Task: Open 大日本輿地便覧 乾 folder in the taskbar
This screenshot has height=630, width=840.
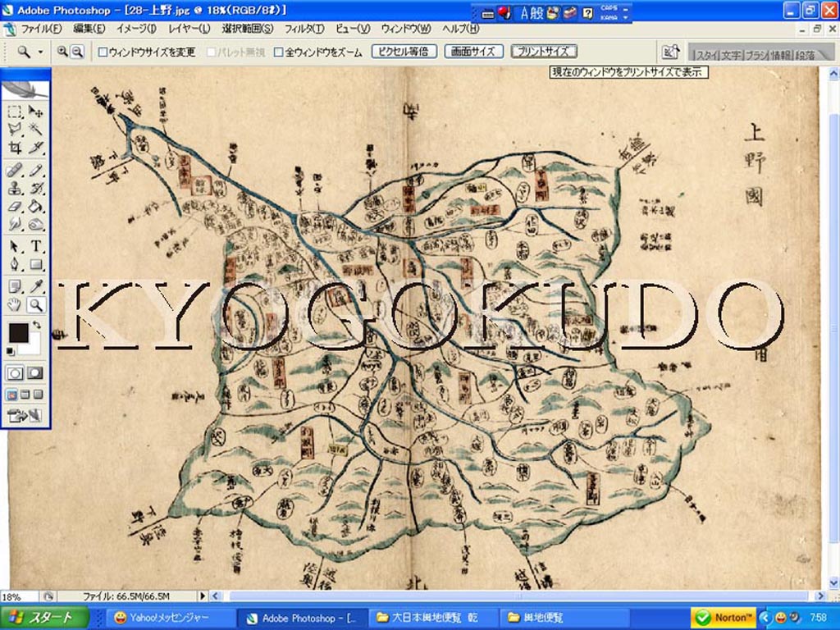Action: (435, 618)
